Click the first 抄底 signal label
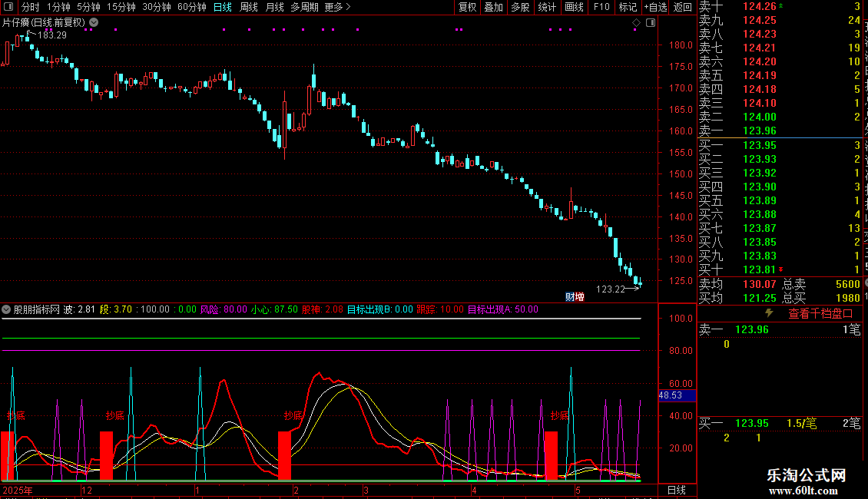The height and width of the screenshot is (499, 868). point(16,415)
